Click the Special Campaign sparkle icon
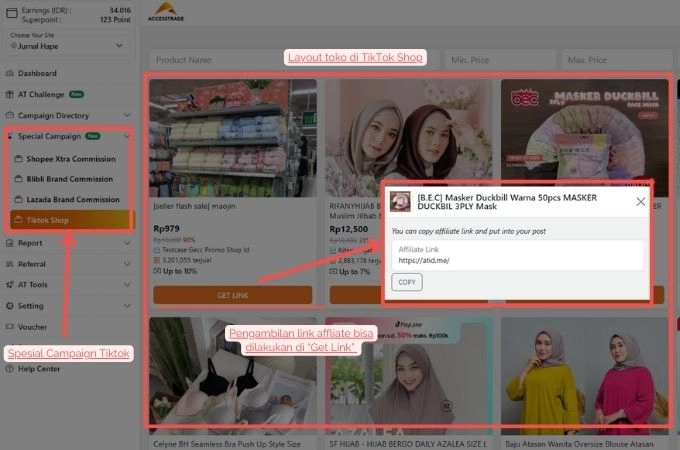 click(10, 136)
